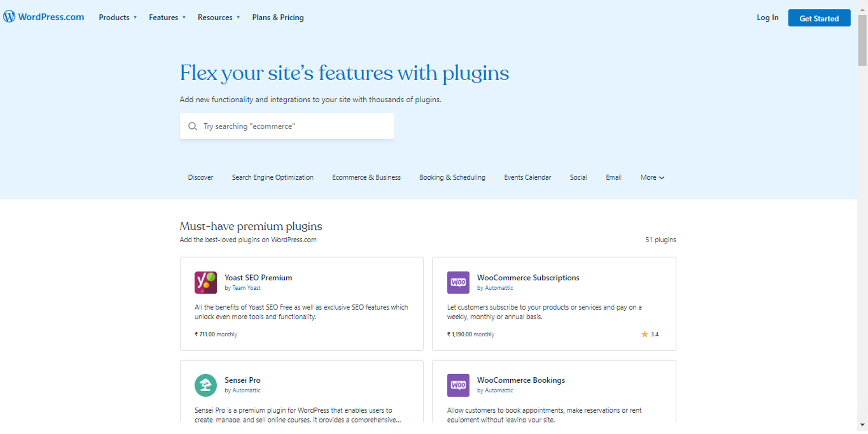Click the search magnifier icon
The width and height of the screenshot is (868, 434).
[x=193, y=125]
